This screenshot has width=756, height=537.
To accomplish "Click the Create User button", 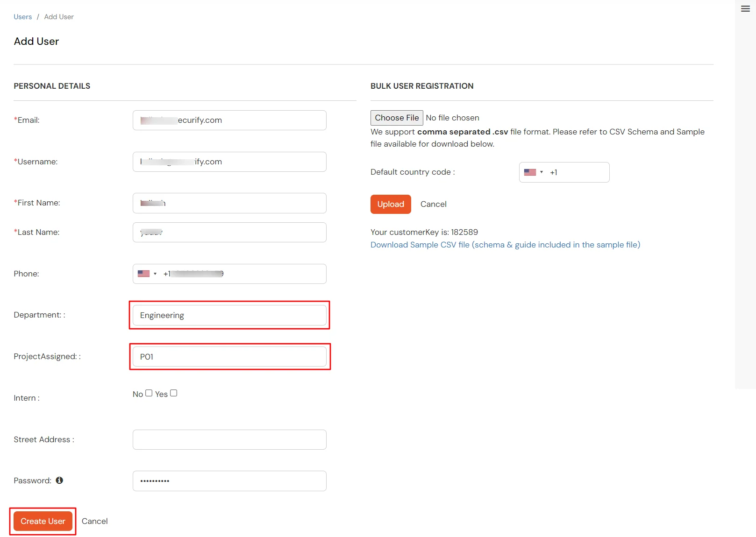I will (43, 521).
